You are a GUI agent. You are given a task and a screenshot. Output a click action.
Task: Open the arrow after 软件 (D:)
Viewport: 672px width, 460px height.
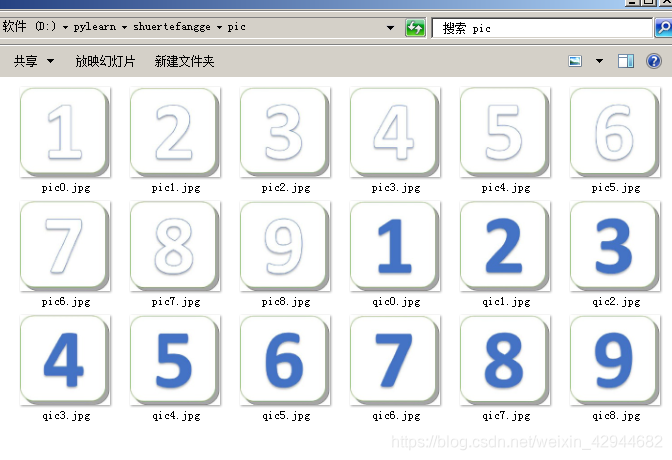(65, 27)
